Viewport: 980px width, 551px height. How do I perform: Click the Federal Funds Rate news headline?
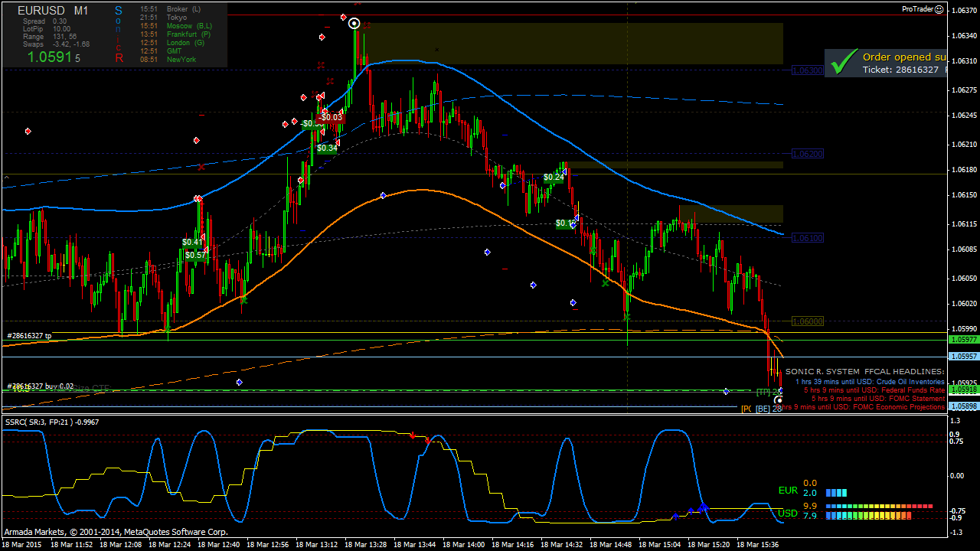874,390
